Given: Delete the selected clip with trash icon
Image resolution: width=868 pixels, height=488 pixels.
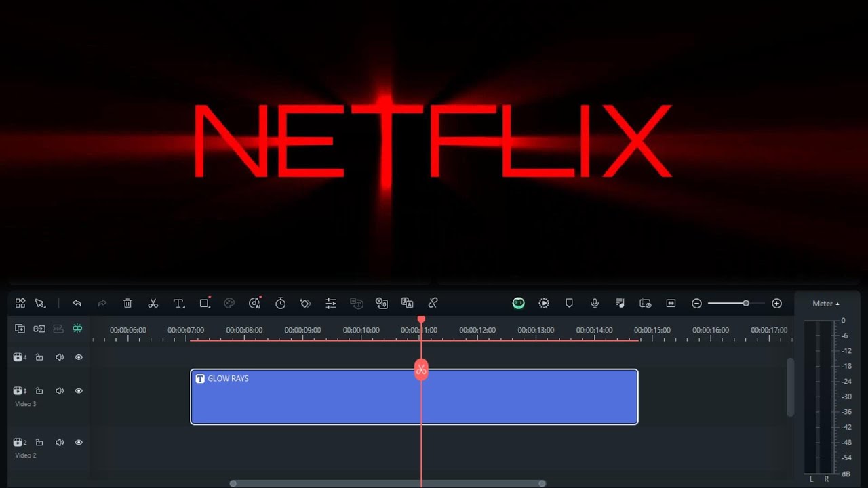Looking at the screenshot, I should click(127, 303).
